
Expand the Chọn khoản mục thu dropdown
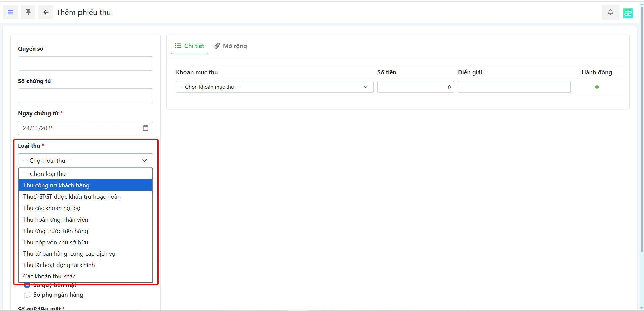click(x=274, y=87)
